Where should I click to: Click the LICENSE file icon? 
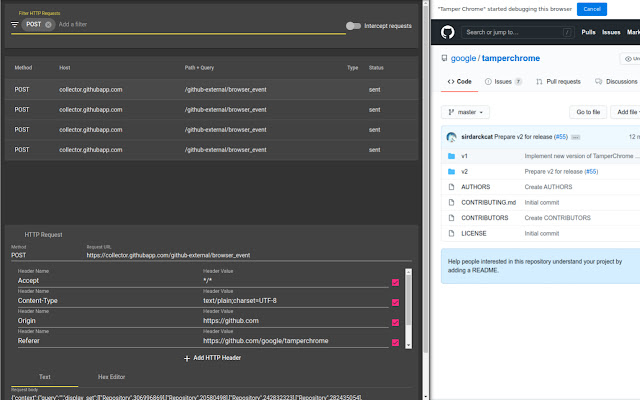[452, 233]
